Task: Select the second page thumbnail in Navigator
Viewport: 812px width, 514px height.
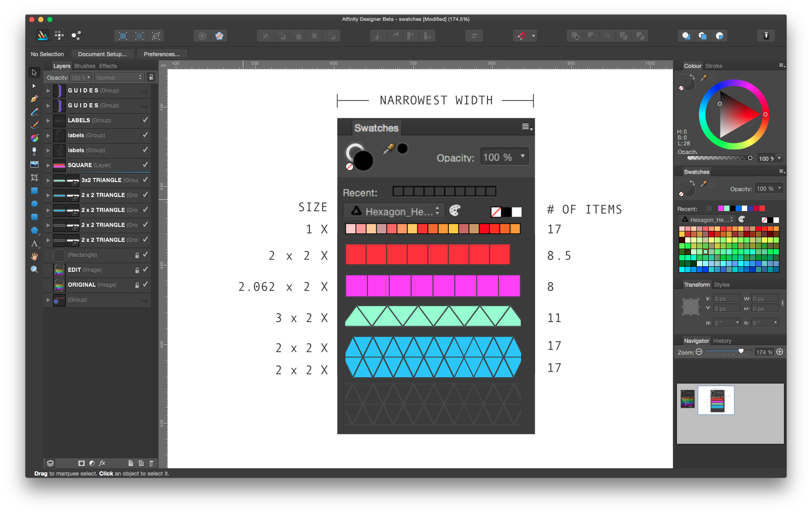Action: [x=716, y=400]
